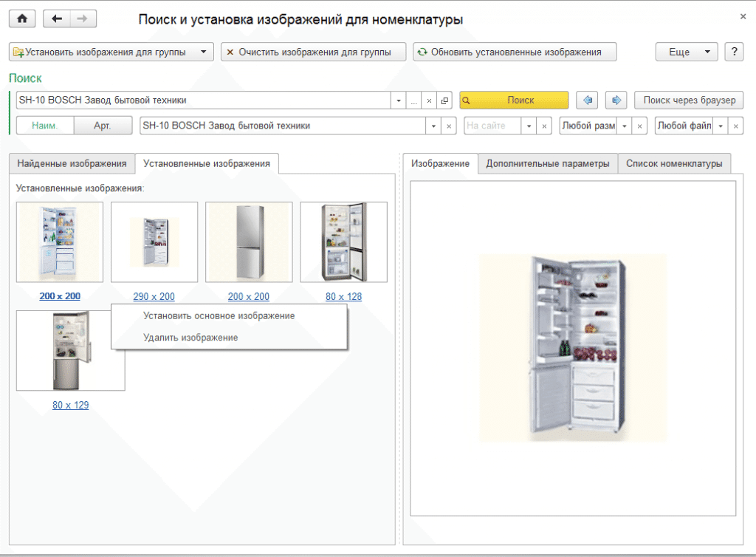756x557 pixels.
Task: Choose Установить основное изображение from the context menu
Action: pos(219,316)
